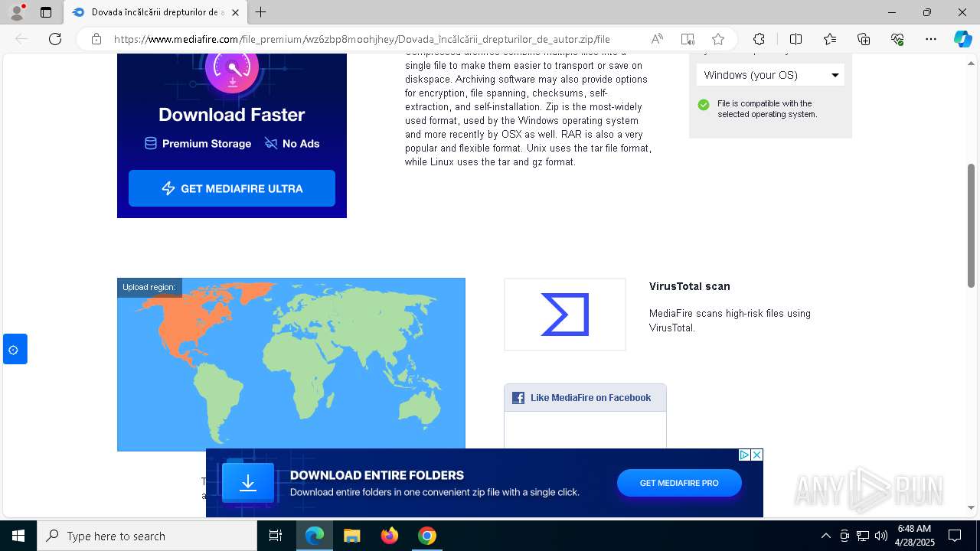Click the site lock info icon
Image resolution: width=980 pixels, height=551 pixels.
point(96,39)
